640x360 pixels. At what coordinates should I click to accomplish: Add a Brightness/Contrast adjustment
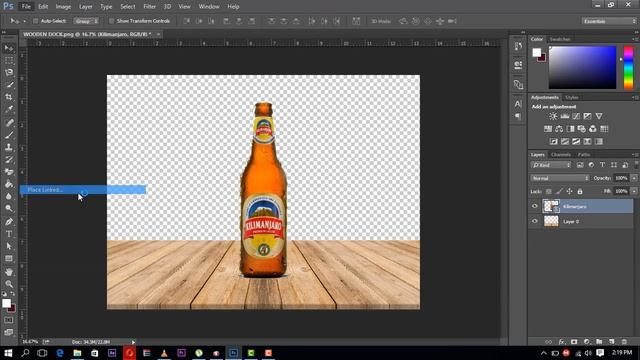coord(553,116)
